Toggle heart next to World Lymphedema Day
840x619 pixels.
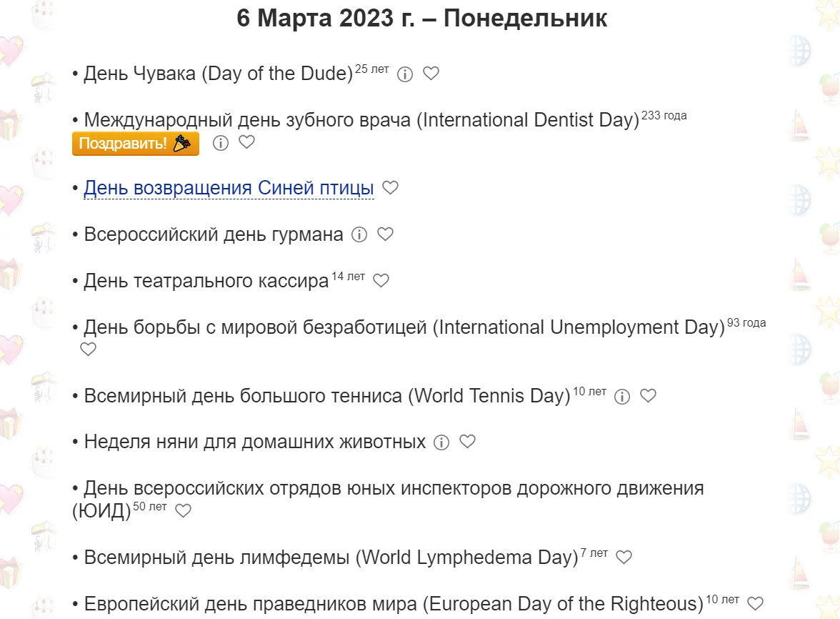pos(624,557)
